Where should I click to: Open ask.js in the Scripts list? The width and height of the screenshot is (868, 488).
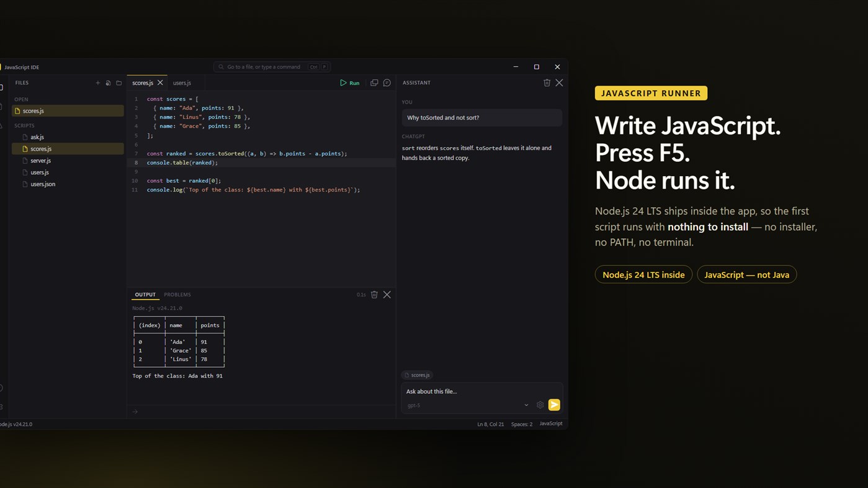click(68, 137)
